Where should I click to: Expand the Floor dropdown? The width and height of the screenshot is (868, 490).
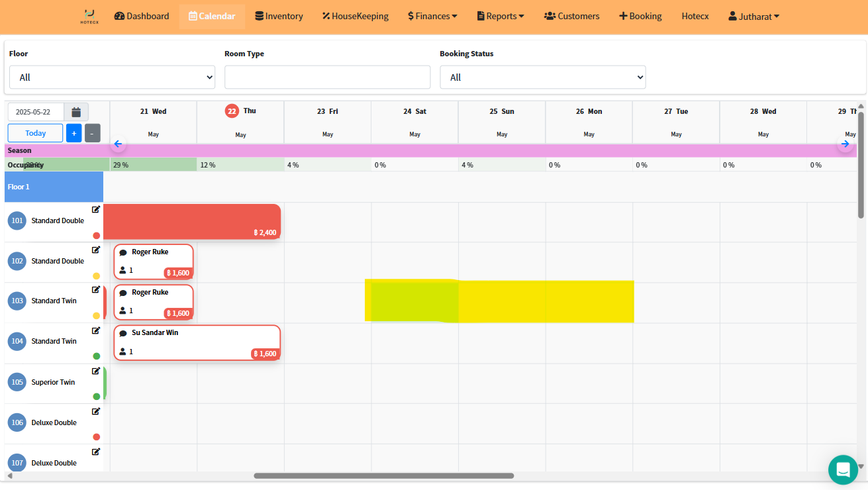tap(112, 77)
